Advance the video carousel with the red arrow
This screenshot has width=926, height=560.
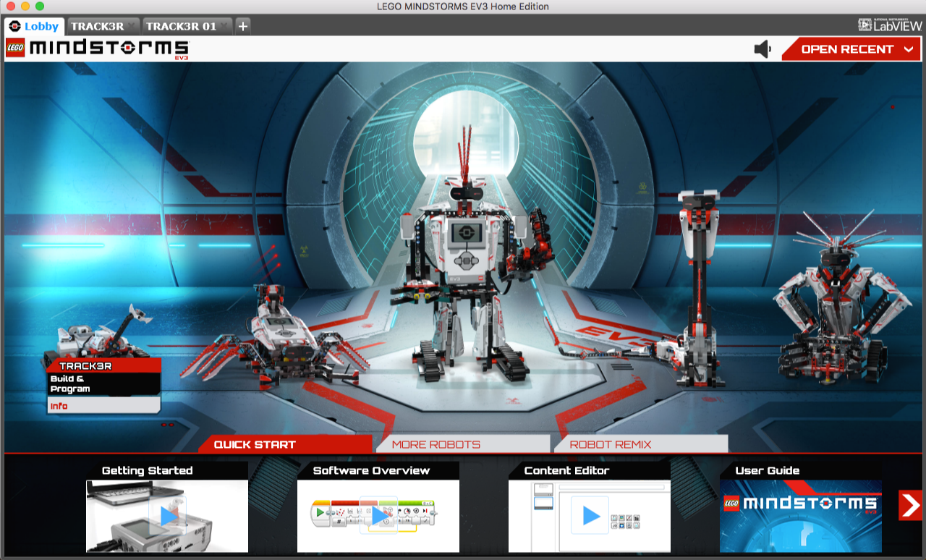point(910,506)
